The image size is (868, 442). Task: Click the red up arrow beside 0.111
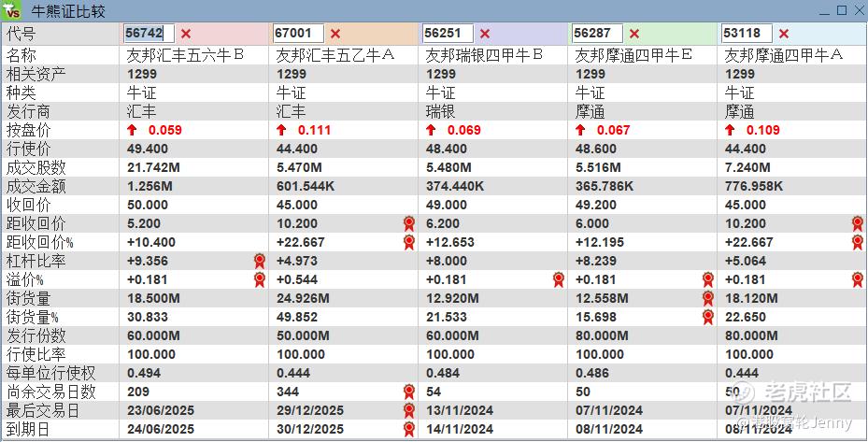(281, 130)
